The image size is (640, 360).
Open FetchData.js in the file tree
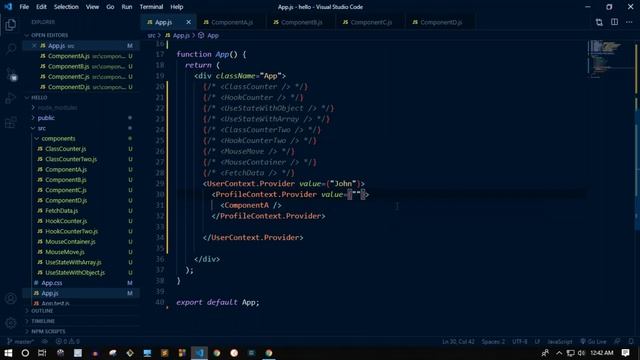click(x=61, y=211)
